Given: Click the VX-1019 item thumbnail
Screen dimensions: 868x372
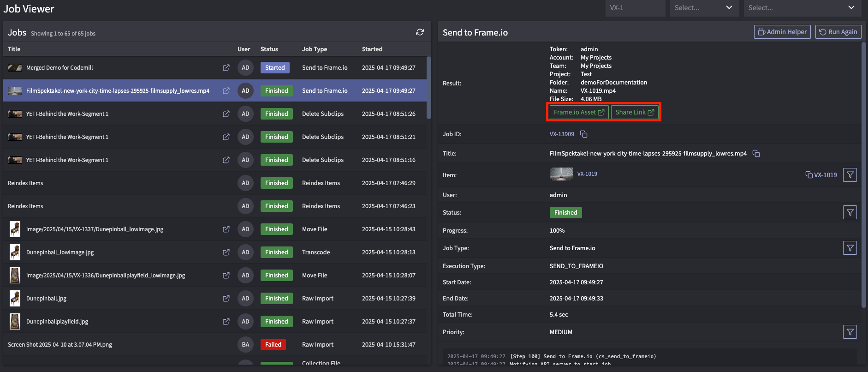Looking at the screenshot, I should [x=561, y=174].
